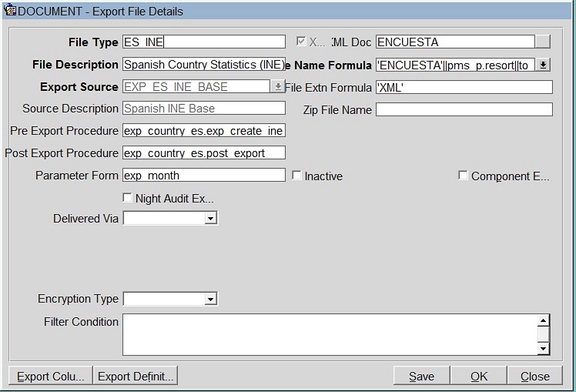The height and width of the screenshot is (392, 576).
Task: Open the Encryption Type dropdown
Action: (x=210, y=299)
